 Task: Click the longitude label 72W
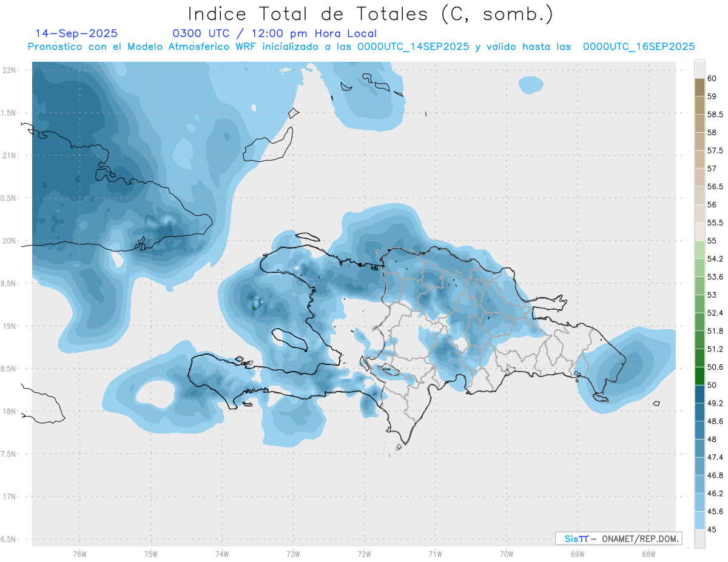[x=364, y=554]
